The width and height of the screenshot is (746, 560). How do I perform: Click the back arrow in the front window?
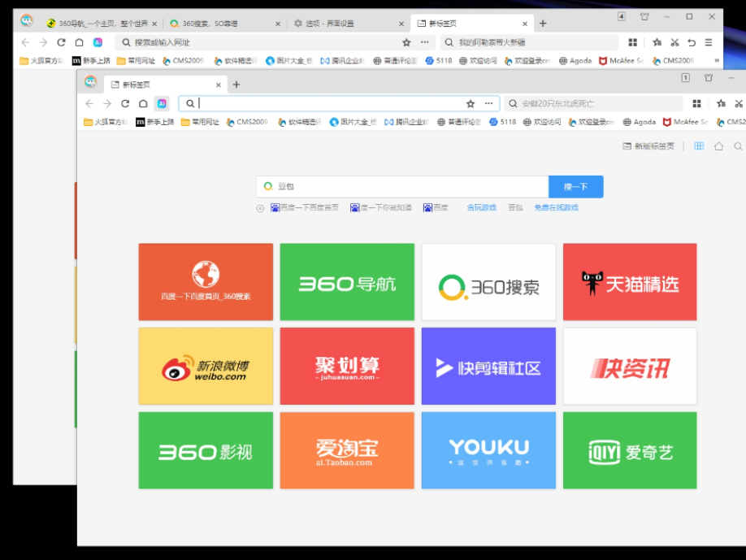89,103
